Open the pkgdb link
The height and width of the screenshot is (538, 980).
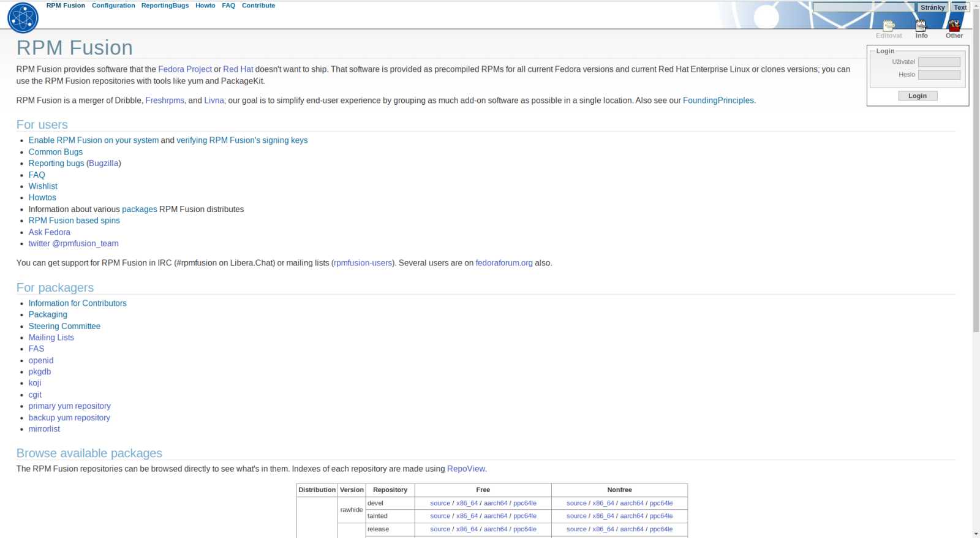pyautogui.click(x=40, y=372)
